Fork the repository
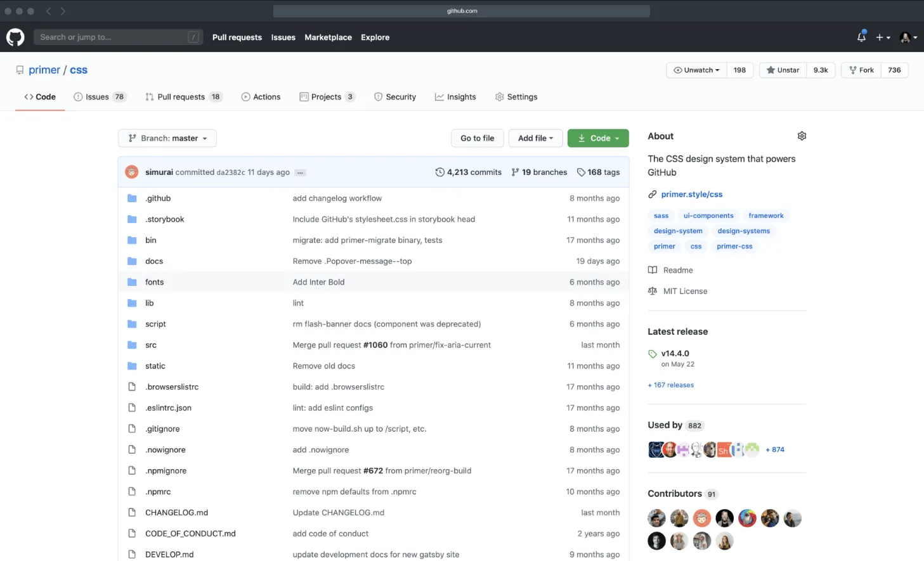Screen dimensions: 924x561 tap(861, 70)
